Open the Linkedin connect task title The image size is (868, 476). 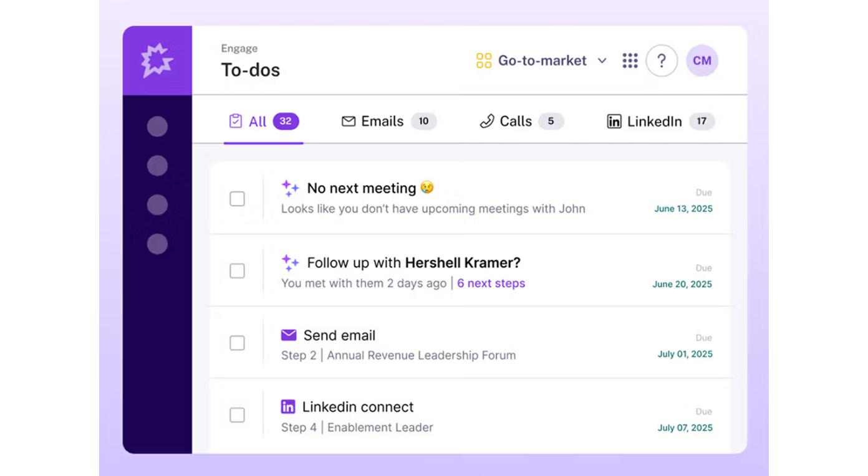[x=358, y=407]
